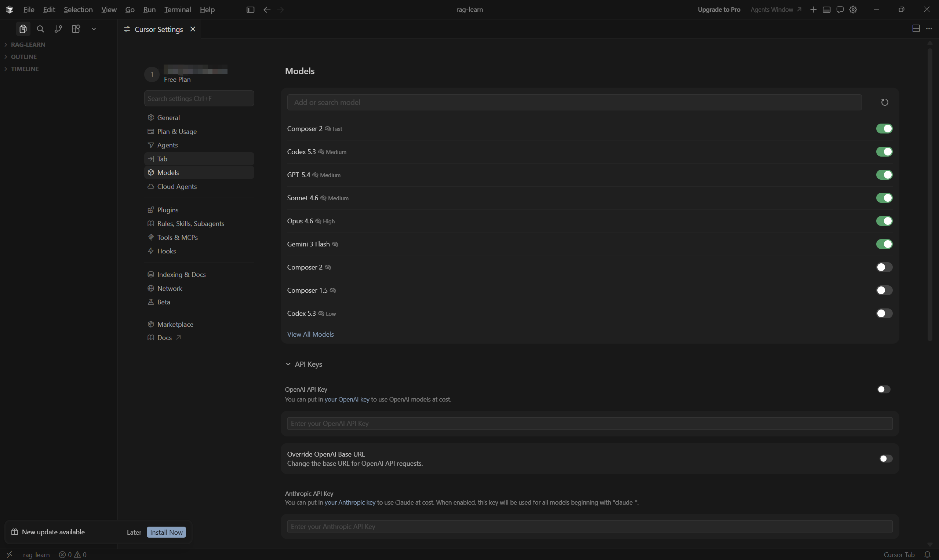Click the refresh models icon
The height and width of the screenshot is (560, 939).
(884, 102)
